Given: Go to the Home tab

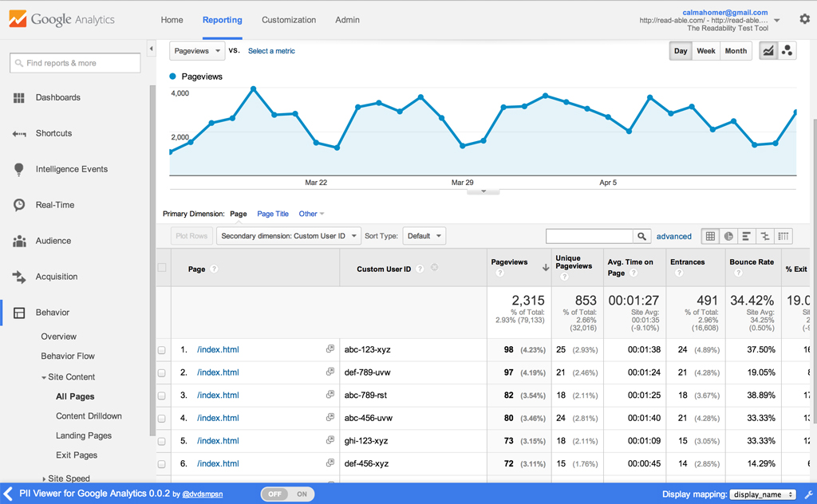Looking at the screenshot, I should coord(172,20).
